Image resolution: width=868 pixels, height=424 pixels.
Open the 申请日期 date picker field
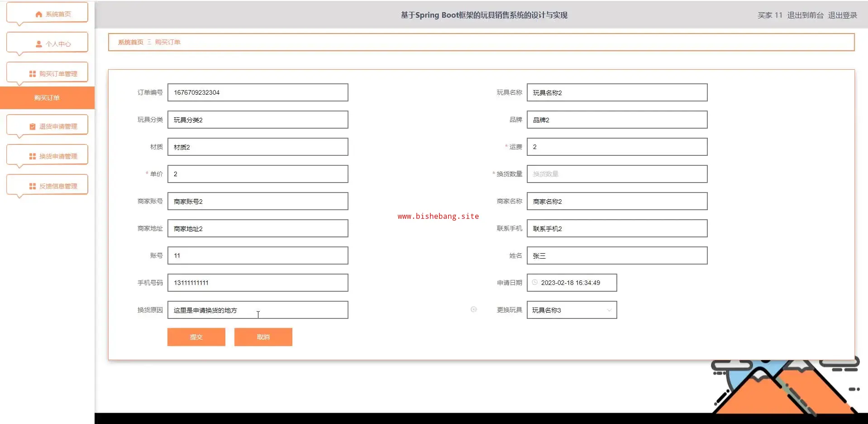(x=572, y=283)
